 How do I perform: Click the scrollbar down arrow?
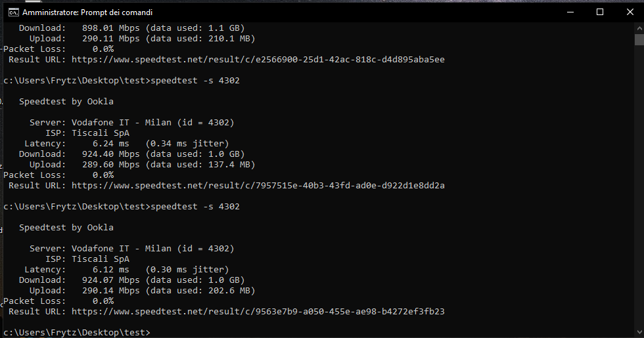[639, 332]
